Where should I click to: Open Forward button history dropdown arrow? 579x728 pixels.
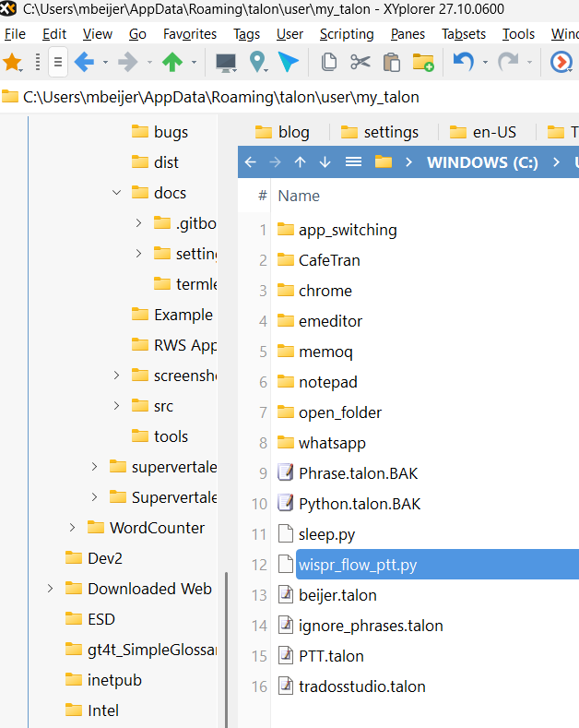click(149, 62)
